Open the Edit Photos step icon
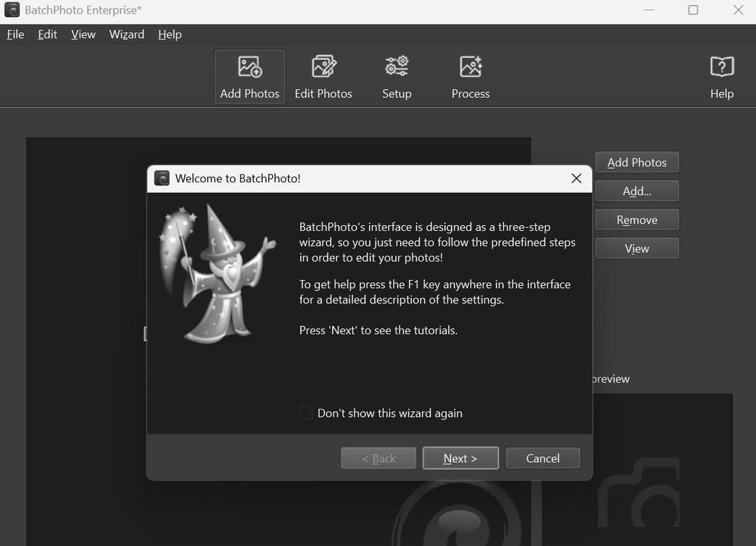The height and width of the screenshot is (546, 756). (324, 66)
